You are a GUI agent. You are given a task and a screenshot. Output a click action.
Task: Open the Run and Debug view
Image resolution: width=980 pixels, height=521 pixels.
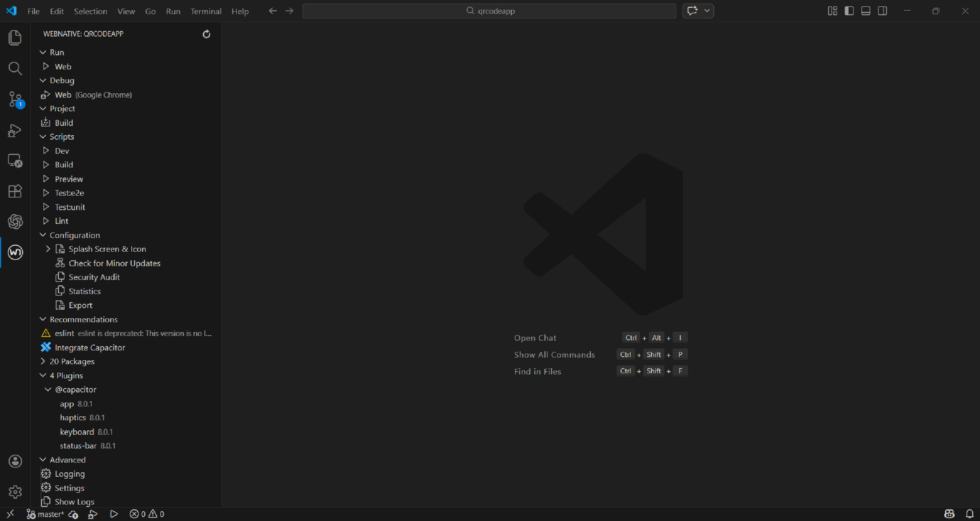tap(15, 130)
